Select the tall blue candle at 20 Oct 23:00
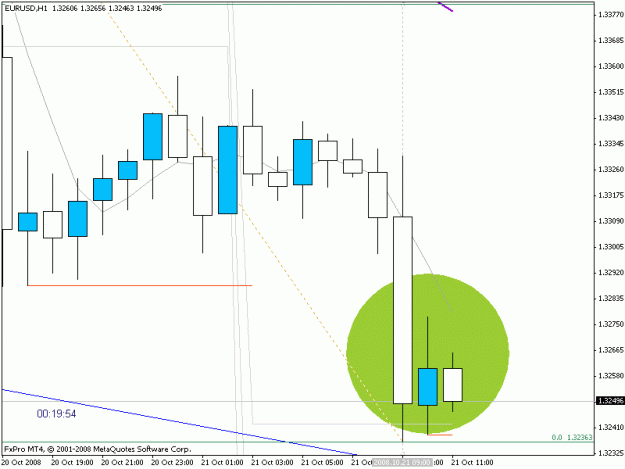 tap(153, 137)
